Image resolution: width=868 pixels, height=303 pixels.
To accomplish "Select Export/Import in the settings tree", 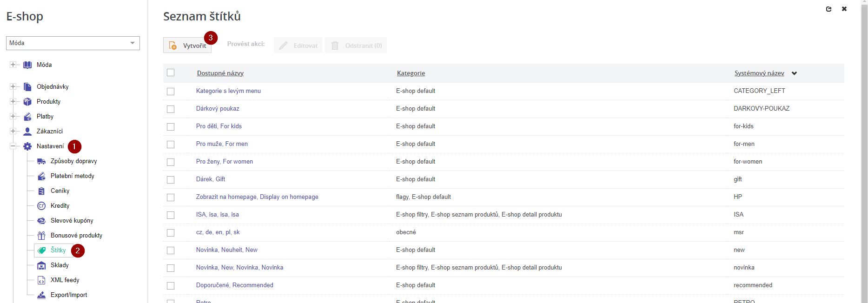I will [x=68, y=295].
